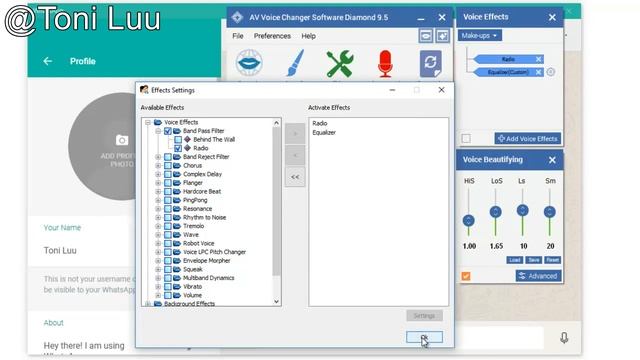Screen dimensions: 640x360
Task: Collapse the Band Pass Filter node
Action: pyautogui.click(x=158, y=131)
